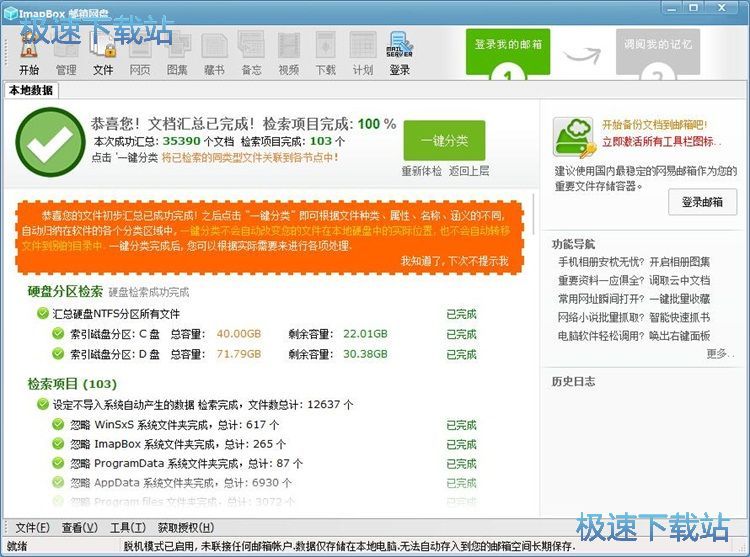Open the 图集 toolbar icon

(x=177, y=54)
